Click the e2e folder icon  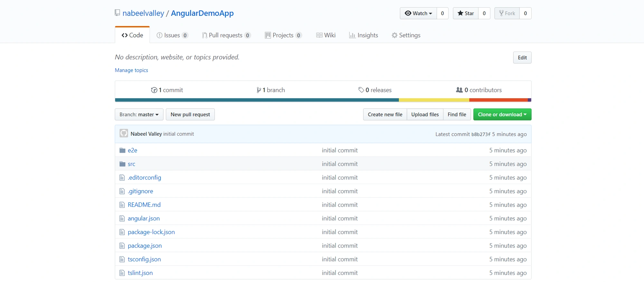122,150
